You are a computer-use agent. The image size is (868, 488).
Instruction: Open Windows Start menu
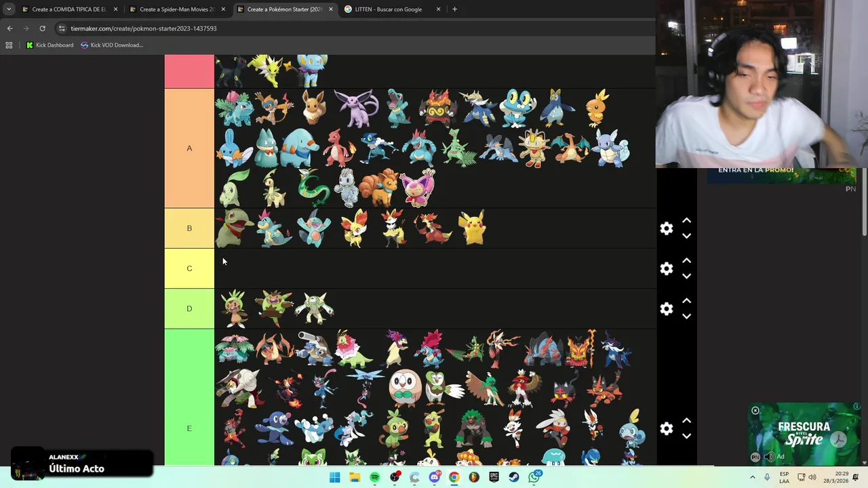(x=334, y=477)
